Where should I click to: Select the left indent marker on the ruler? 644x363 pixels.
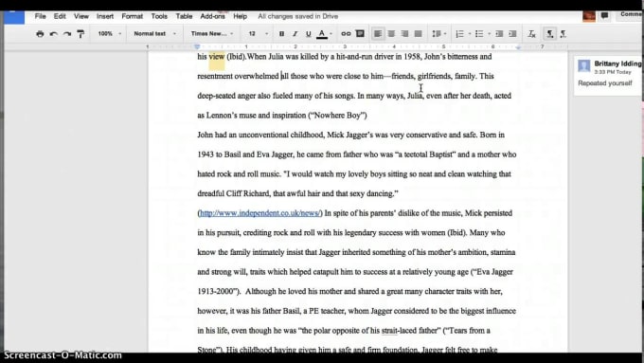click(x=197, y=47)
